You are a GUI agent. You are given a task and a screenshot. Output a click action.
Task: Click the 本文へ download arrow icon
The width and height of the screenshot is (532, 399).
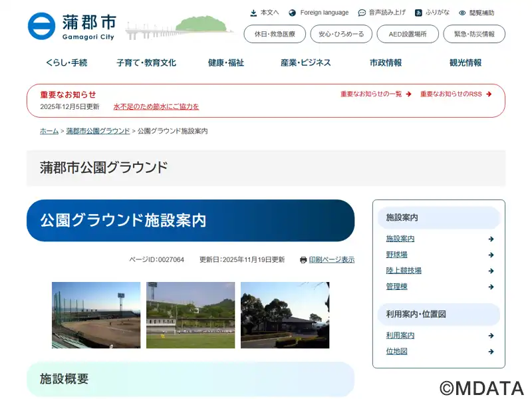pyautogui.click(x=253, y=13)
